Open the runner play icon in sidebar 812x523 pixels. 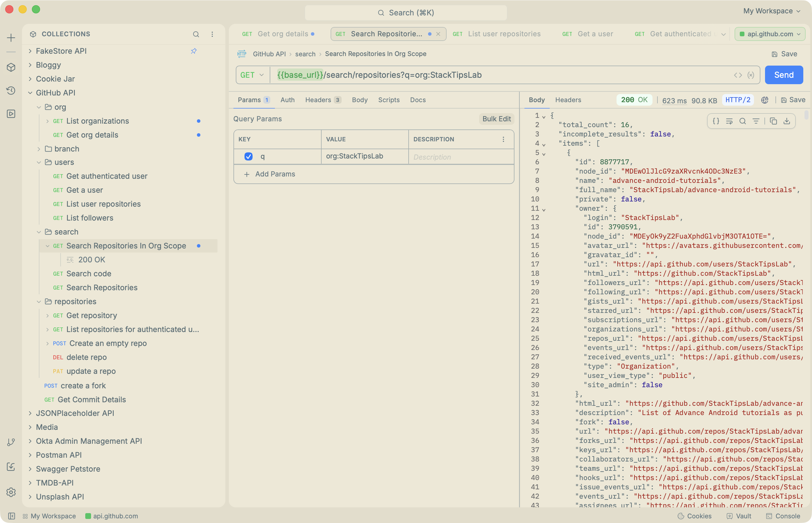click(11, 113)
